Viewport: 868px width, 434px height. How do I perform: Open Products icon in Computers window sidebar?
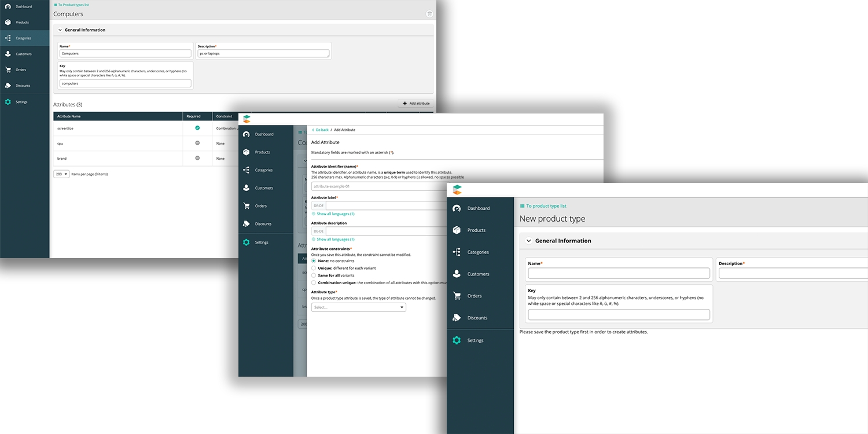pyautogui.click(x=8, y=22)
